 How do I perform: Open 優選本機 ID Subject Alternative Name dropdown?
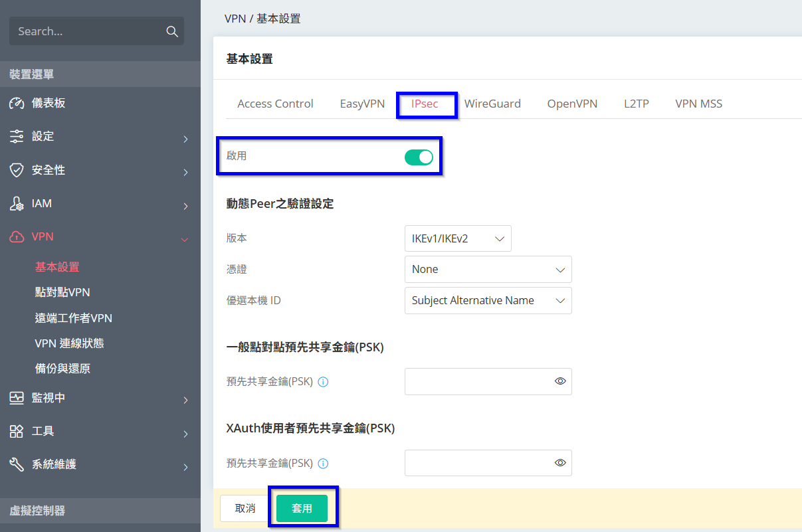point(488,301)
